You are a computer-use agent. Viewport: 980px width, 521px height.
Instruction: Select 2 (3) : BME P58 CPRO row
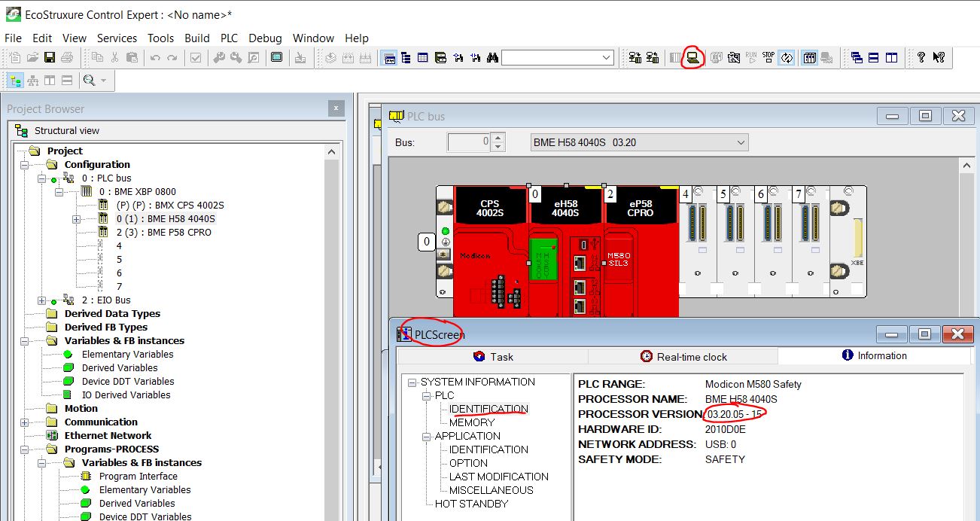(x=163, y=232)
